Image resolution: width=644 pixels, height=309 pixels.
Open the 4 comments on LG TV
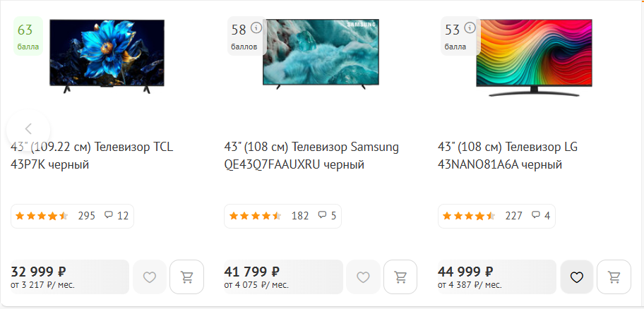(x=541, y=216)
